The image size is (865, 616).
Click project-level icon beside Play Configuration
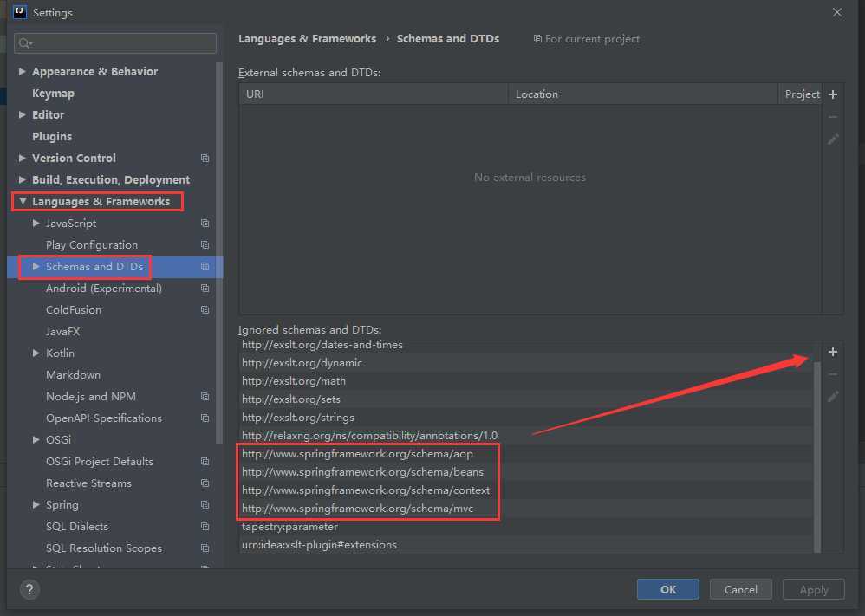(x=205, y=245)
